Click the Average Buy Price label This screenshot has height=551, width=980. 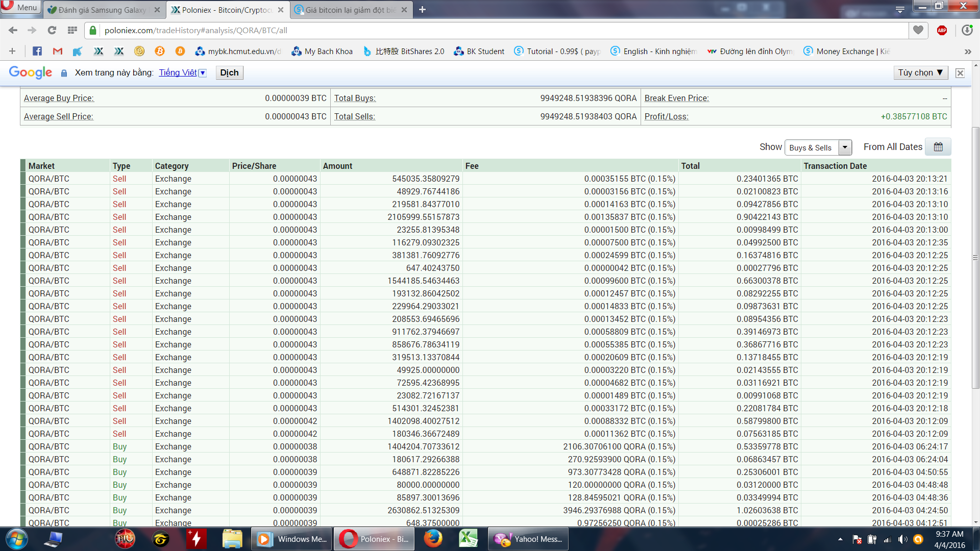point(59,98)
